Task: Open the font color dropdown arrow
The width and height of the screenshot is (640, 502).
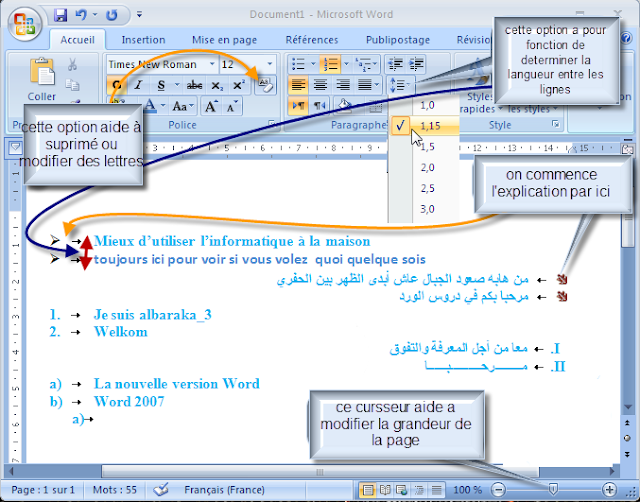Action: point(162,106)
